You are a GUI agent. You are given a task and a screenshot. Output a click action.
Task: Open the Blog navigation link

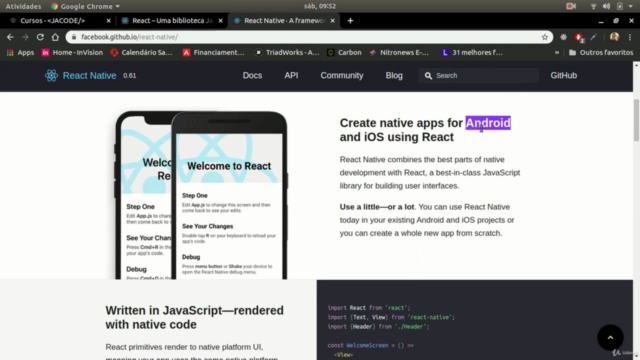coord(394,76)
